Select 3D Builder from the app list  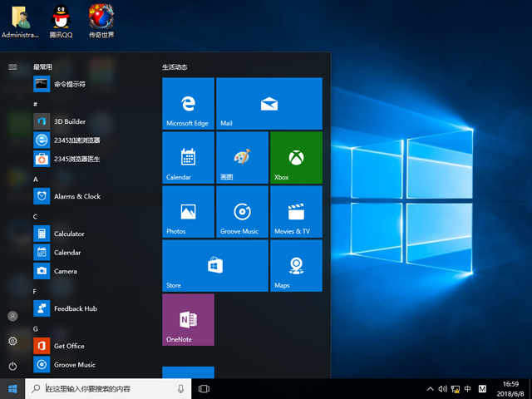click(x=70, y=121)
